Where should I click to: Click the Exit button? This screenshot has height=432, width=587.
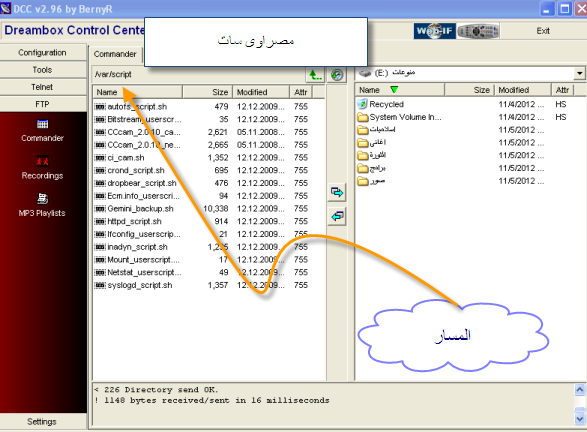(543, 31)
